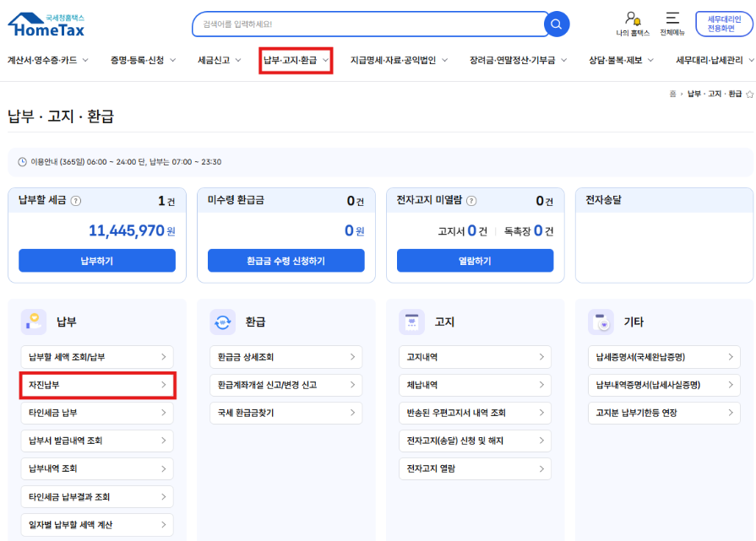Open 타인세금 납부결과 조회 item
The image size is (756, 541).
(x=97, y=496)
